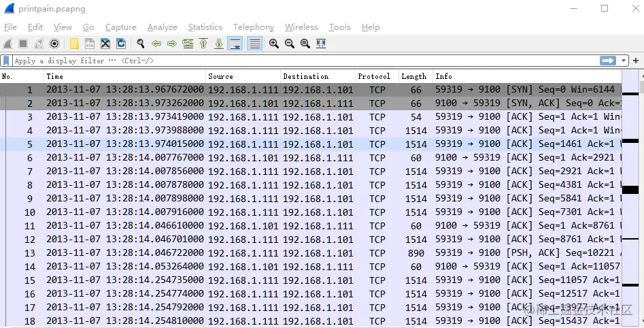Reload this capture file icon
This screenshot has width=644, height=328.
click(121, 44)
